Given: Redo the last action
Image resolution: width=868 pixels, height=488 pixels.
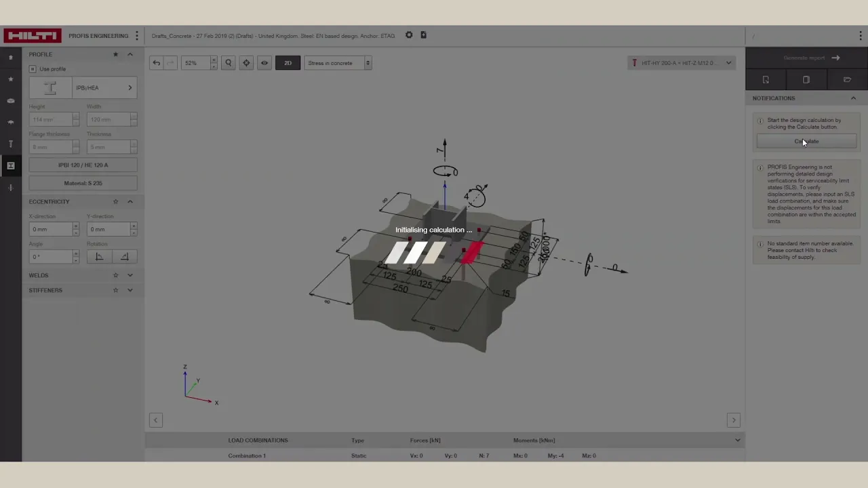Looking at the screenshot, I should click(170, 63).
